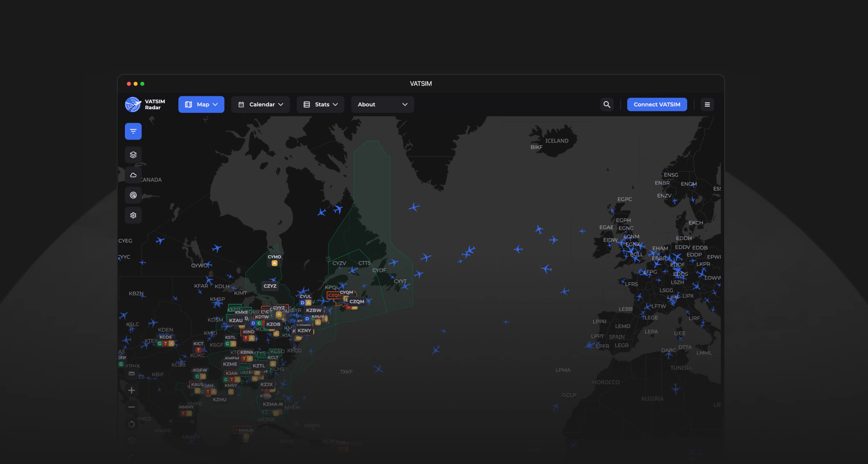Click the VATSIM Radar logo
The image size is (868, 464).
click(145, 104)
